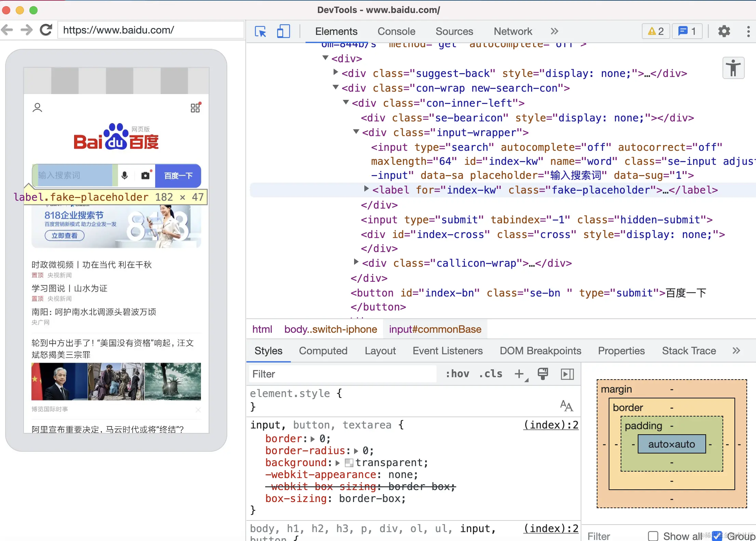Screen dimensions: 756x541
Task: Expand the label fake-placeholder node
Action: click(x=366, y=189)
